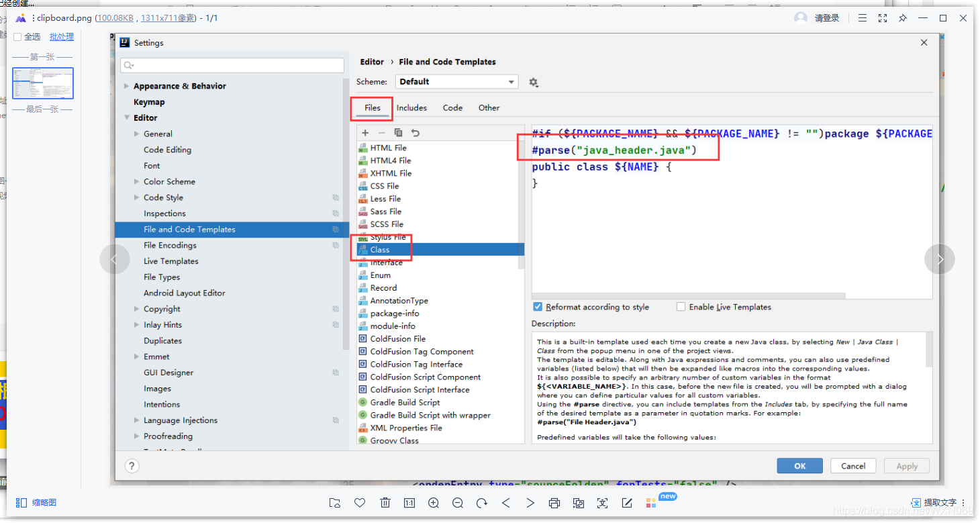This screenshot has height=523, width=980.
Task: Select Gradle Build Script template
Action: [405, 402]
